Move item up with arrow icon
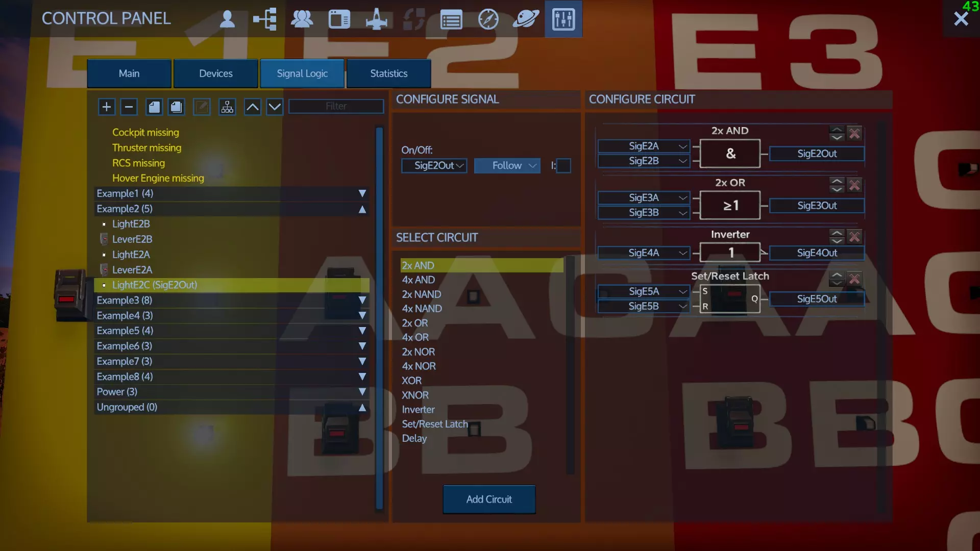 pos(253,107)
